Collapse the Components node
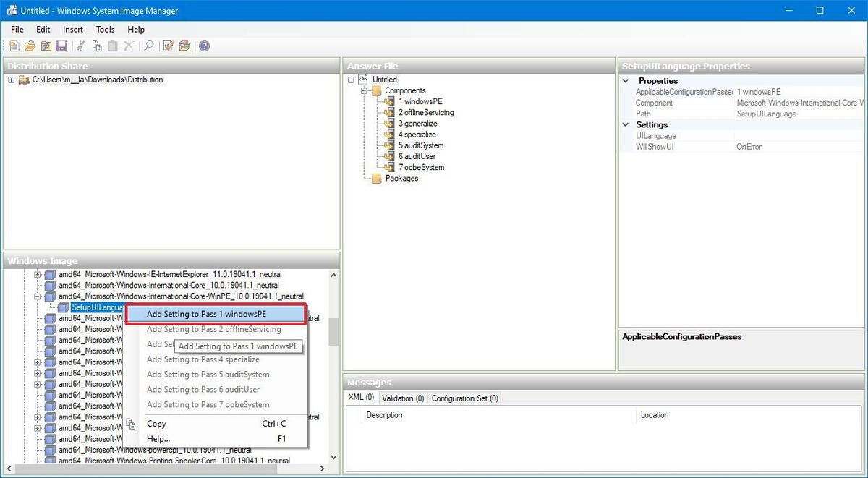 tap(365, 90)
